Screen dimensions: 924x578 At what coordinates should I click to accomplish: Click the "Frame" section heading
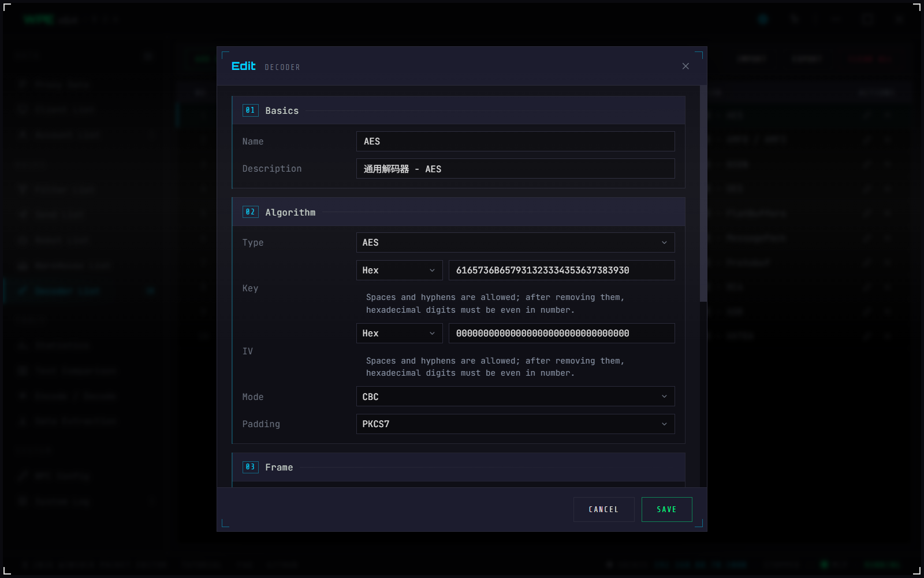coord(279,468)
